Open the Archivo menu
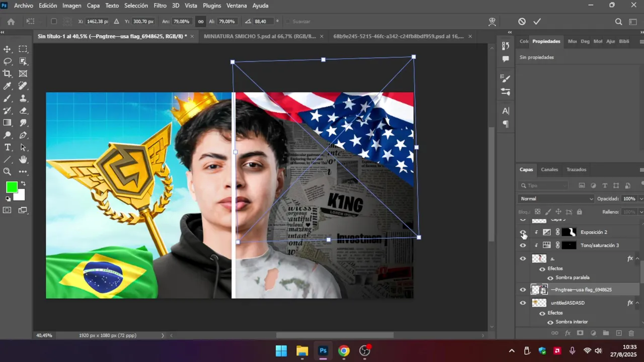The width and height of the screenshot is (644, 362). click(24, 6)
